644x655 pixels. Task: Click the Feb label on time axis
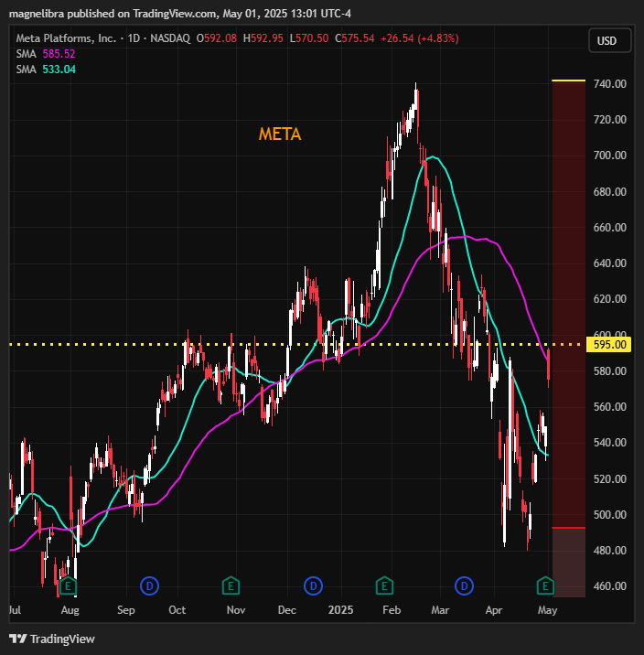click(x=392, y=610)
